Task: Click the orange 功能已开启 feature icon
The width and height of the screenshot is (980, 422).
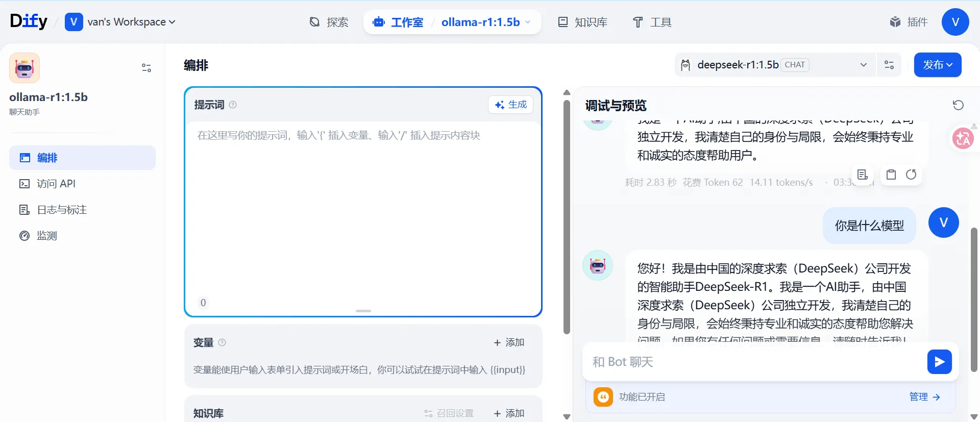Action: (x=603, y=397)
